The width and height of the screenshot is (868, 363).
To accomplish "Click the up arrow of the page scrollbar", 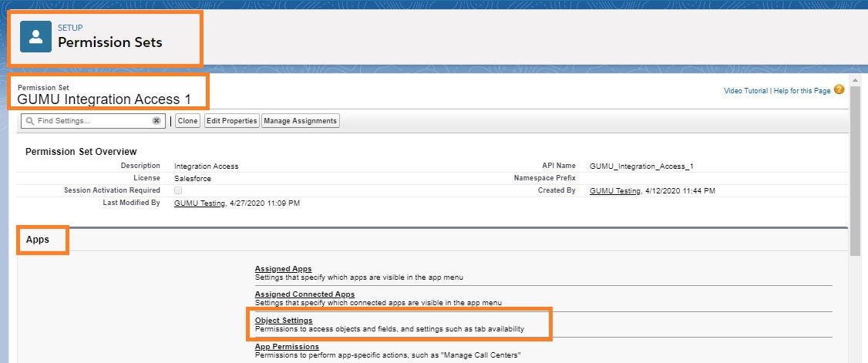I will tap(855, 81).
